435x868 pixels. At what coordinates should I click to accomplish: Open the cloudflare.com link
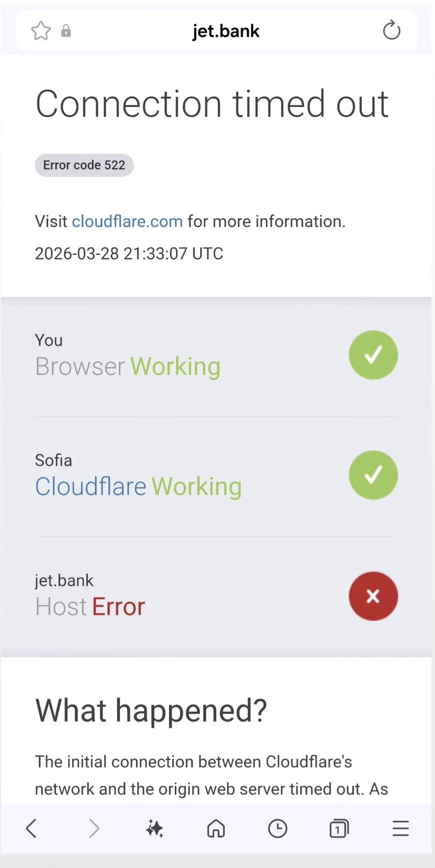coord(127,221)
